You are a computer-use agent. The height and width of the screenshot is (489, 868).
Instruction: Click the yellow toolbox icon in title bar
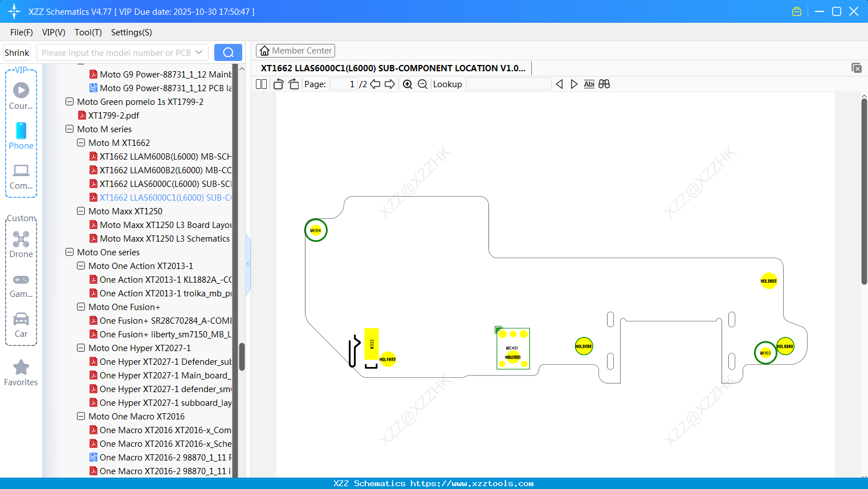(797, 11)
